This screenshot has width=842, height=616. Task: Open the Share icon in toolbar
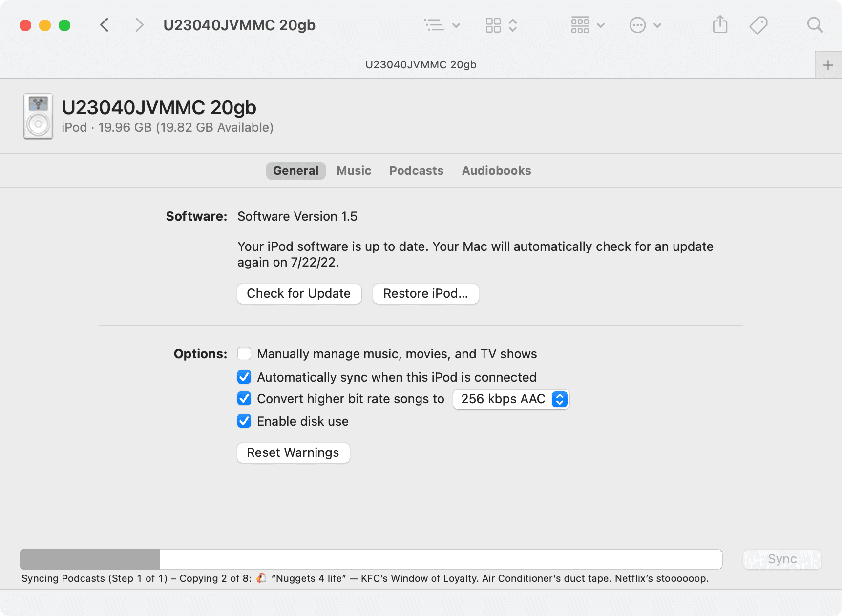(x=720, y=25)
